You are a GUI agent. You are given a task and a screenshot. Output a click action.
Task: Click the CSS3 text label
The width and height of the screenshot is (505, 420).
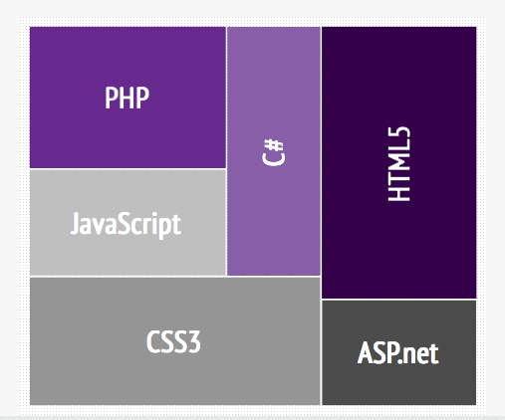(173, 341)
